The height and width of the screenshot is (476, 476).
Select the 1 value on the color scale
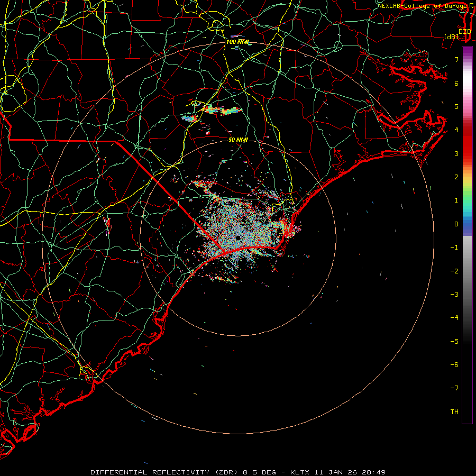(456, 200)
